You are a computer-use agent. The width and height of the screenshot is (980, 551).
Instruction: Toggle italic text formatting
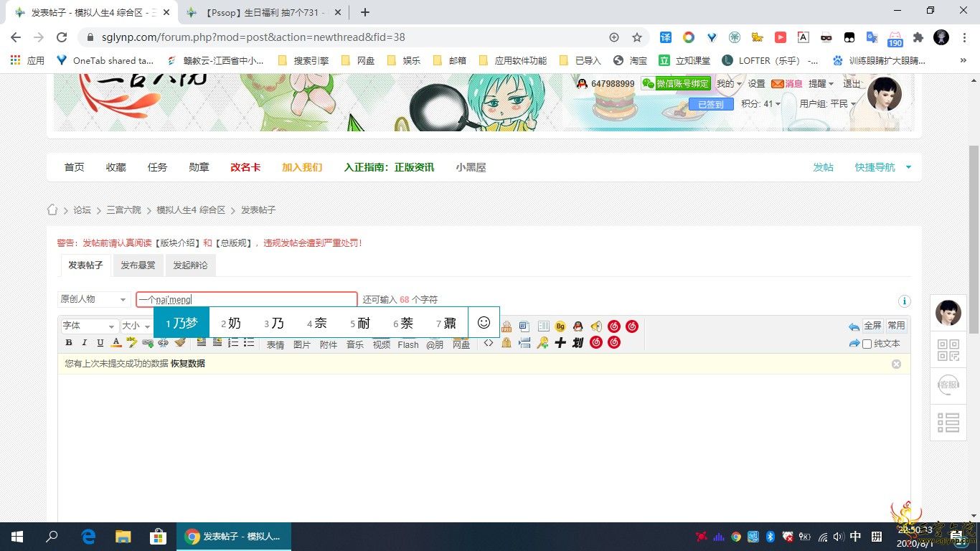[85, 343]
